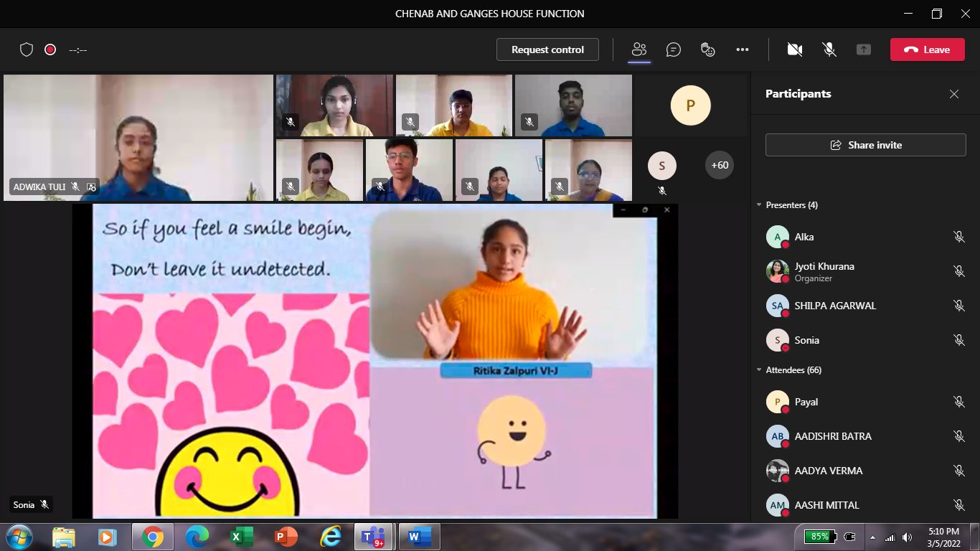Click the P participant avatar tile
This screenshot has width=980, height=551.
point(691,105)
